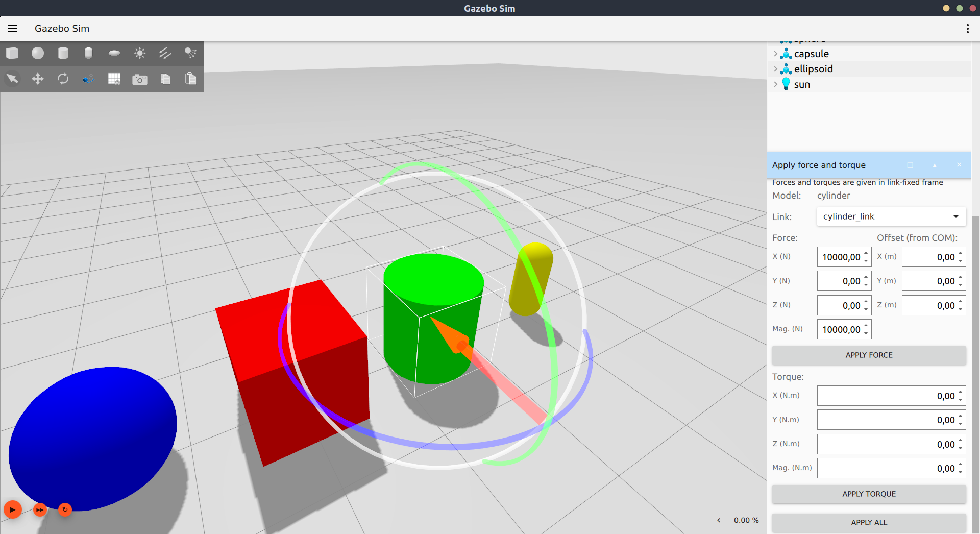Select the sun light row in entity tree
Screen dimensions: 980x534
[869, 84]
